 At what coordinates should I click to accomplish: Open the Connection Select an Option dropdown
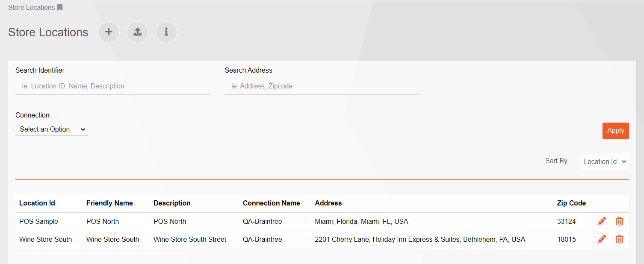pyautogui.click(x=52, y=129)
